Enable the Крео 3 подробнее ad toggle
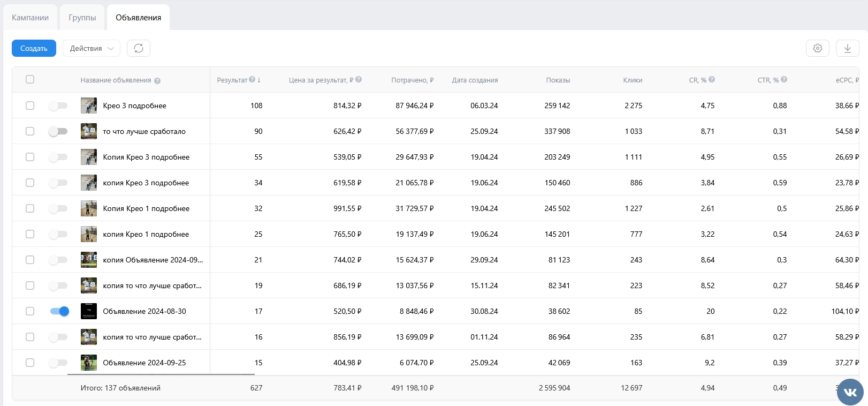This screenshot has height=406, width=868. (58, 106)
